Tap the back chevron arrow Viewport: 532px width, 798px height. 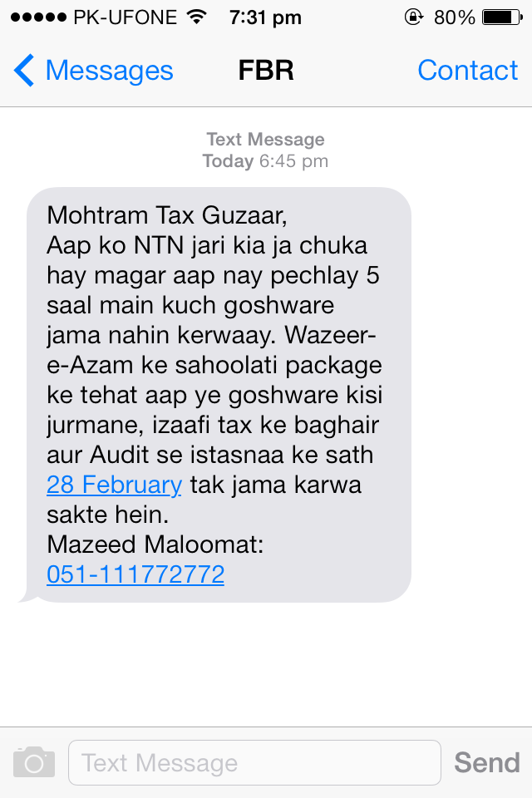(24, 70)
